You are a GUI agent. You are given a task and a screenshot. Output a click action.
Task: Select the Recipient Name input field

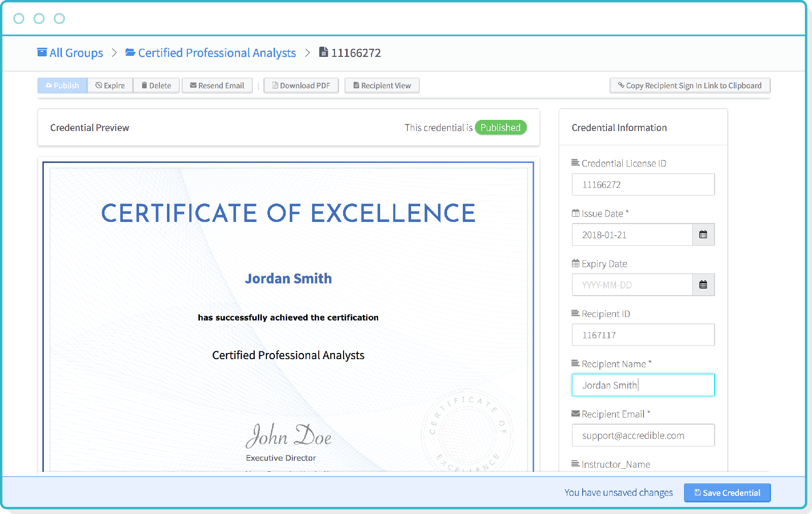(643, 385)
